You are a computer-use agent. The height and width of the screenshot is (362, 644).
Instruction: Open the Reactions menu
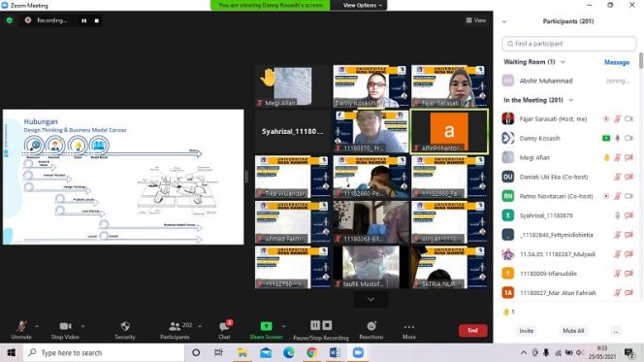click(371, 330)
